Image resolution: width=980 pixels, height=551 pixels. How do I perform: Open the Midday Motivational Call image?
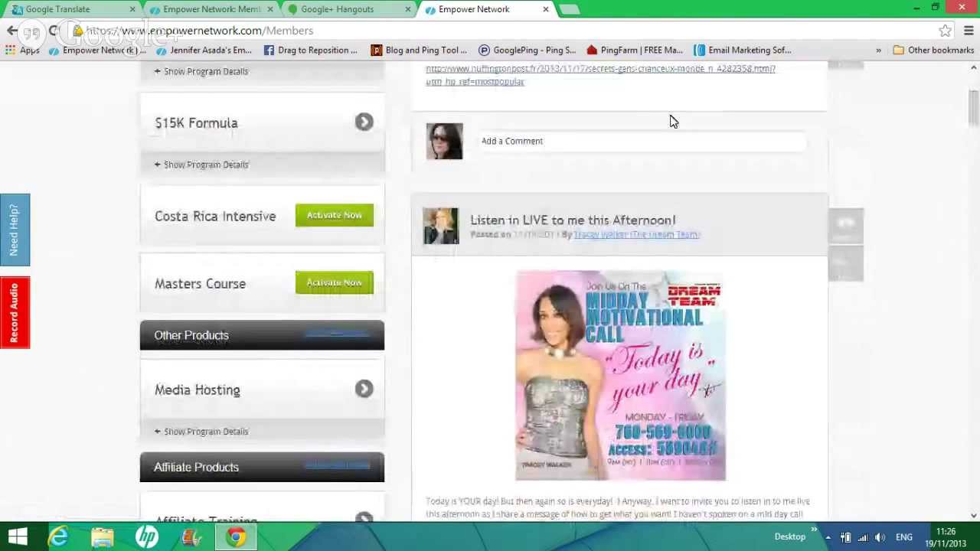point(621,376)
